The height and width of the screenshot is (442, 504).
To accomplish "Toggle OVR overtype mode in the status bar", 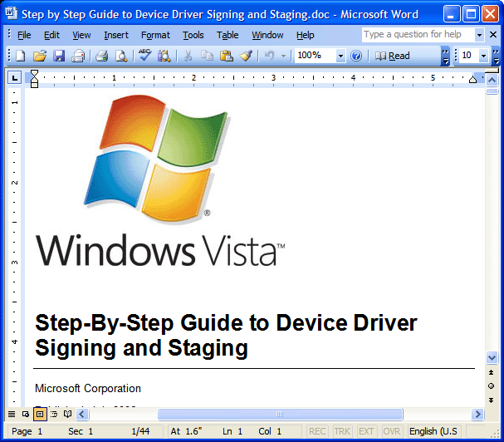I will pyautogui.click(x=391, y=432).
